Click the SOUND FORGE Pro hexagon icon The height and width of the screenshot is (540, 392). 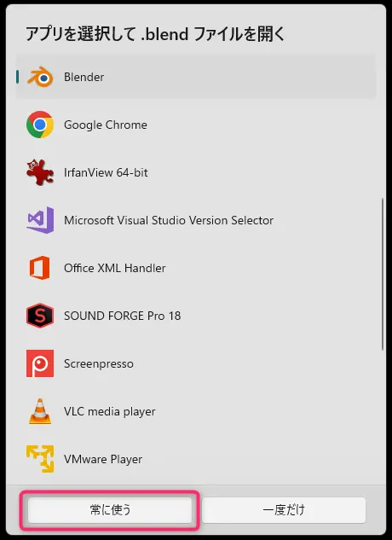(40, 316)
